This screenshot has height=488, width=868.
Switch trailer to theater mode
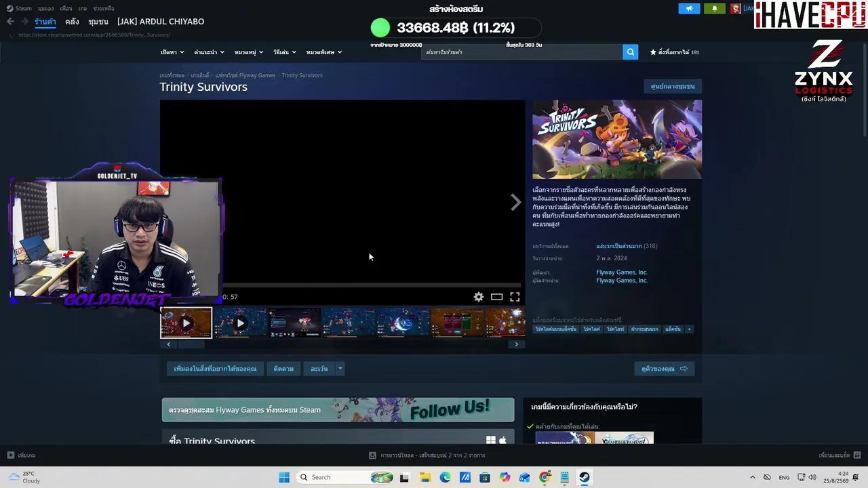coord(497,297)
